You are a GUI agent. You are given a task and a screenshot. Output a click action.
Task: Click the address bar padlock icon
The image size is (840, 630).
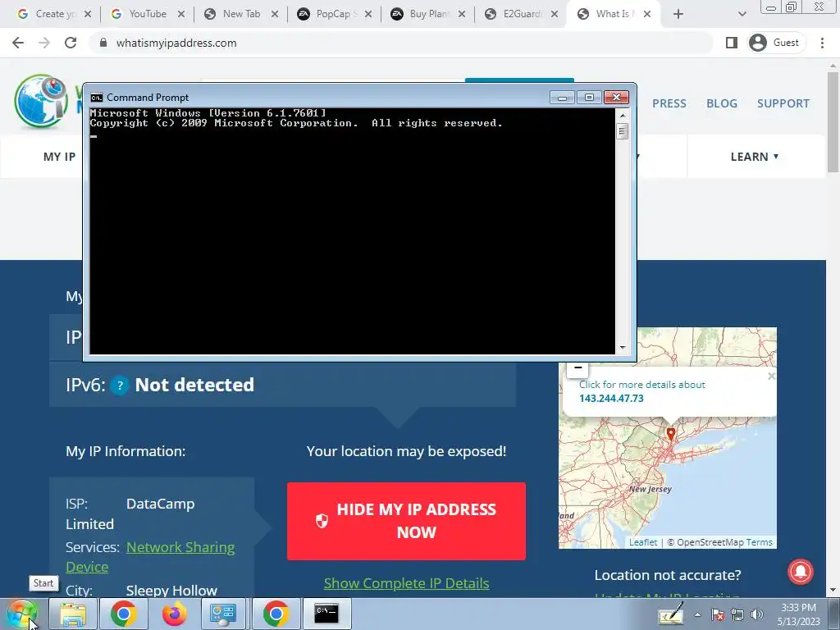point(103,43)
